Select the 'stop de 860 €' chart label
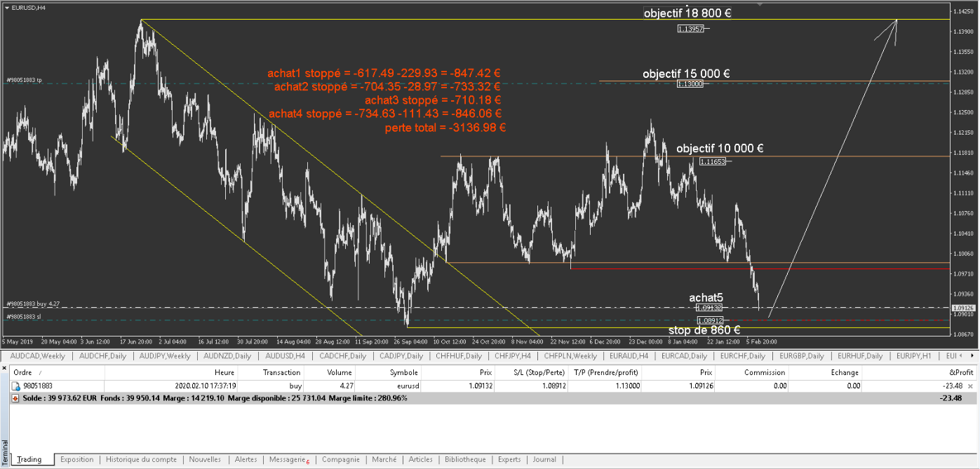The width and height of the screenshot is (980, 469). pos(704,330)
